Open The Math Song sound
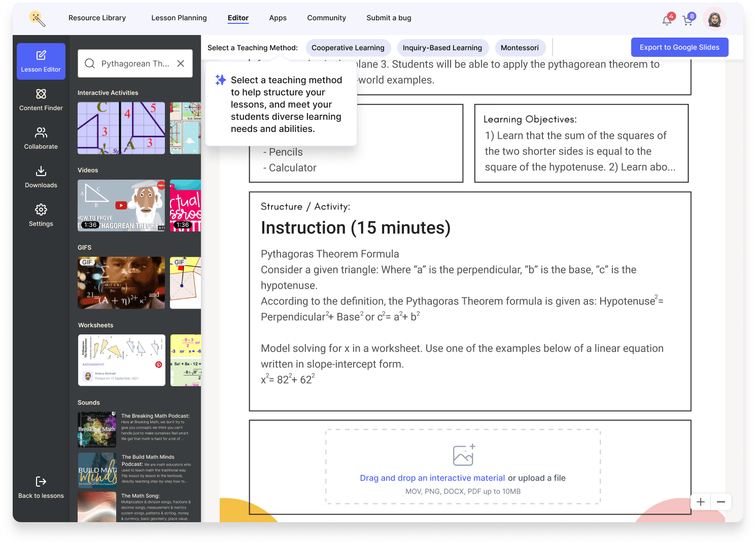The height and width of the screenshot is (545, 756). (x=134, y=507)
